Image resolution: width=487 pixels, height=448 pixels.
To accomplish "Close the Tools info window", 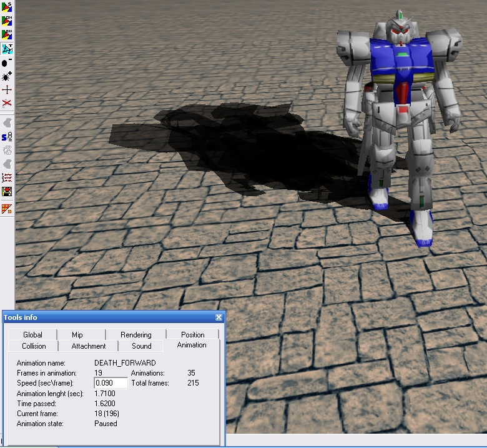I will [x=219, y=317].
